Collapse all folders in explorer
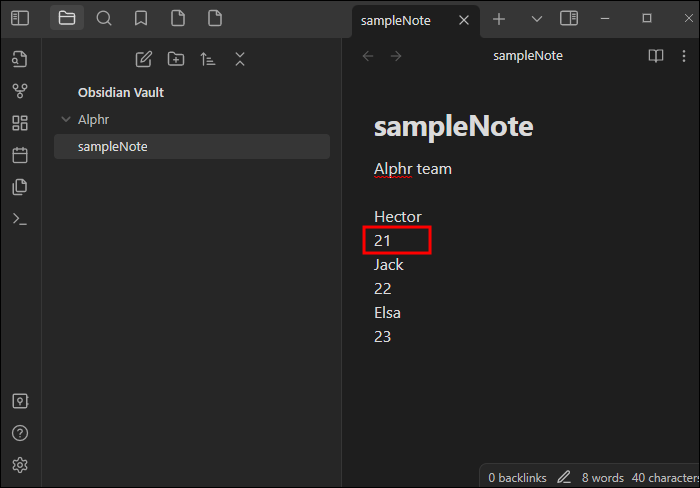The height and width of the screenshot is (488, 700). [240, 59]
